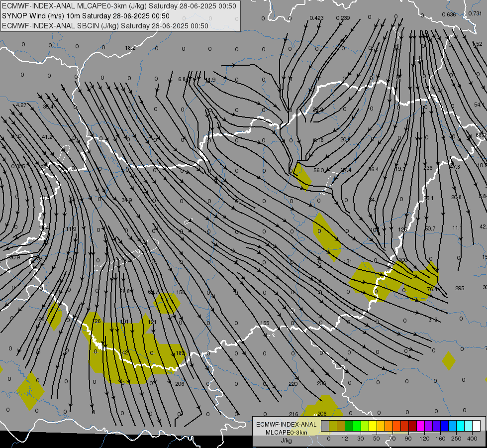Click the map value 34.9
Viewport: 487px width, 448px height.
click(x=126, y=200)
